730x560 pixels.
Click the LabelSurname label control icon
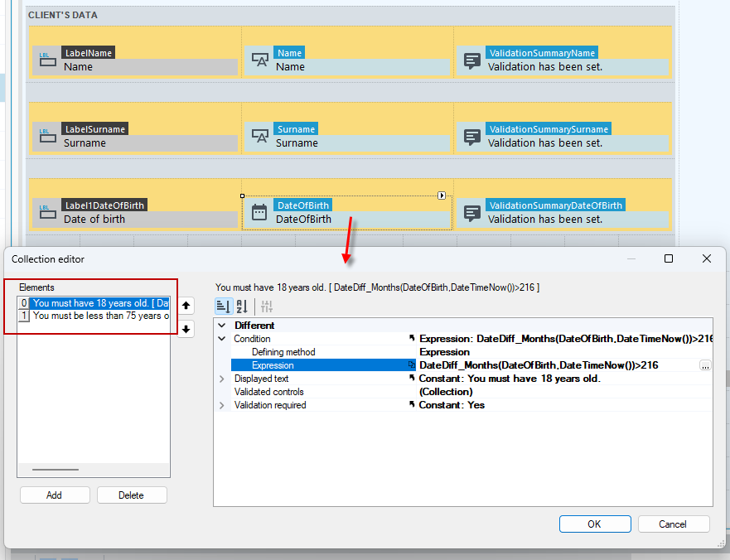47,136
